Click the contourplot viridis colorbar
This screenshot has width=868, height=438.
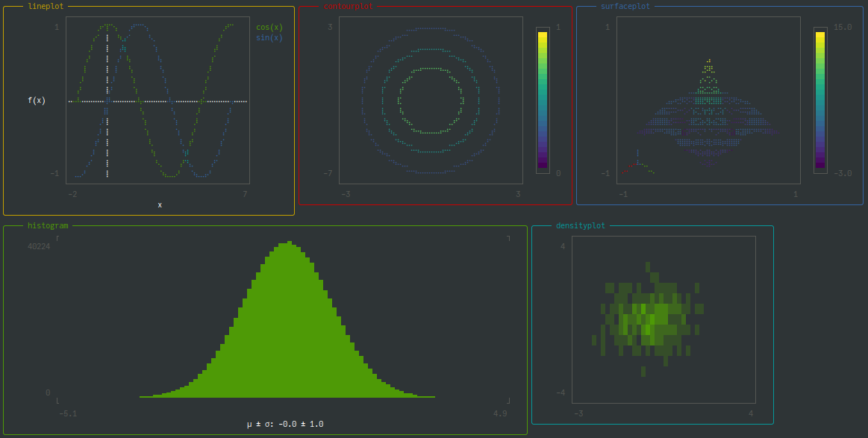pyautogui.click(x=543, y=100)
